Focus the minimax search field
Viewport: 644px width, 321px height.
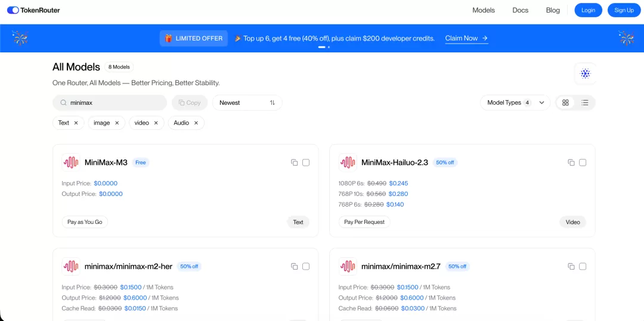click(x=110, y=103)
